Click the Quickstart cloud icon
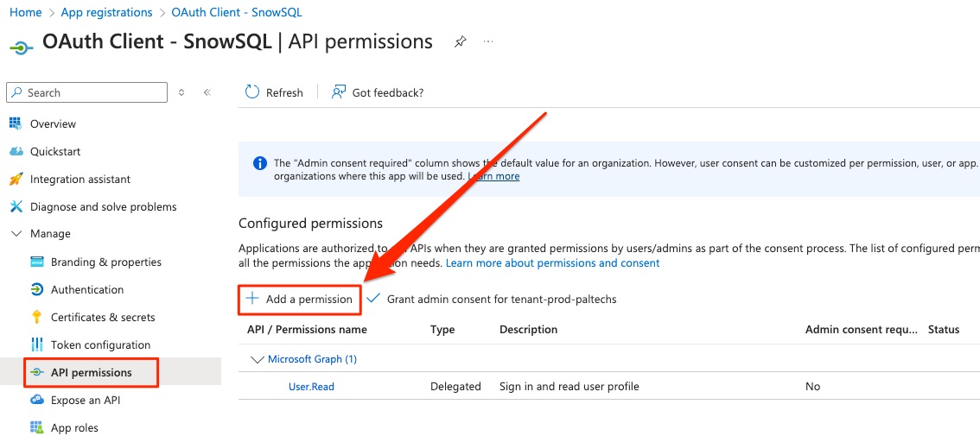980x436 pixels. click(16, 151)
